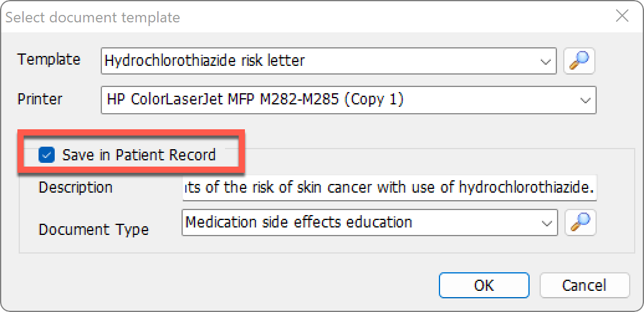This screenshot has height=312, width=644.
Task: Click the Document Type label
Action: pos(93,229)
